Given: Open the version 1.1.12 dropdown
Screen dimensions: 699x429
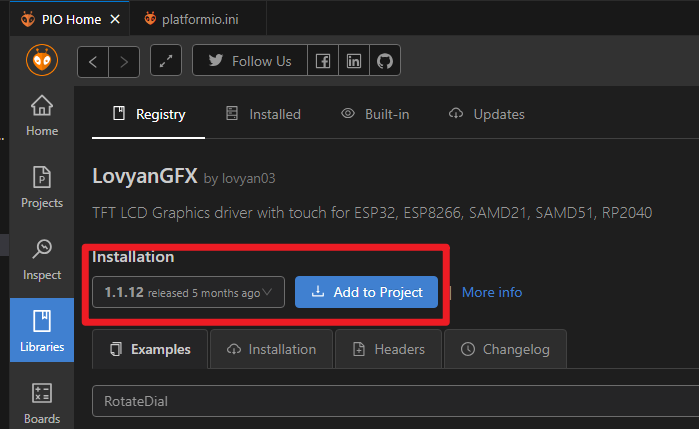Looking at the screenshot, I should pyautogui.click(x=188, y=292).
